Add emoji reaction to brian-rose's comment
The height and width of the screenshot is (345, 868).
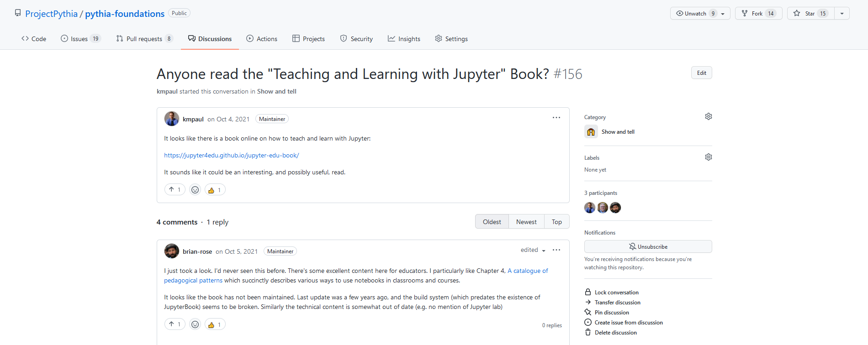(195, 324)
